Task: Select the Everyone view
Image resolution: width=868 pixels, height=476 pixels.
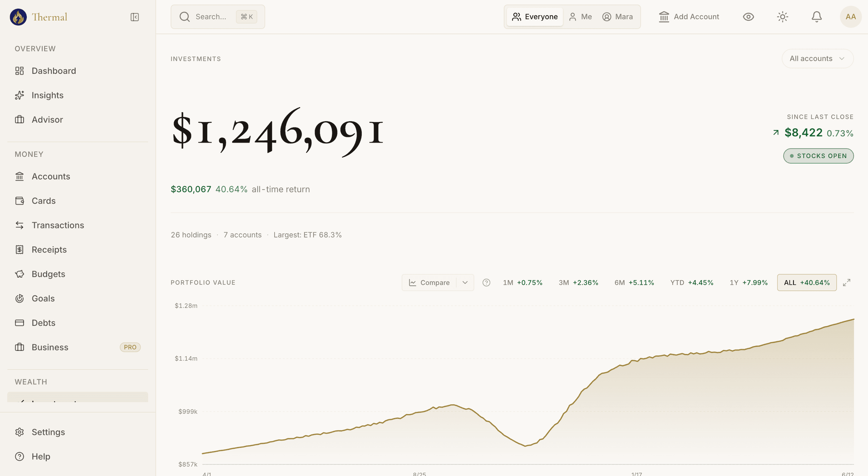Action: [535, 17]
